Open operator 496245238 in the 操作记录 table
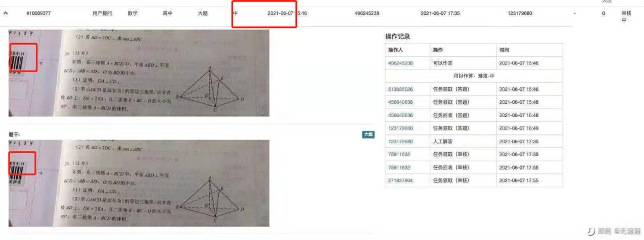Image resolution: width=644 pixels, height=240 pixels. point(401,63)
